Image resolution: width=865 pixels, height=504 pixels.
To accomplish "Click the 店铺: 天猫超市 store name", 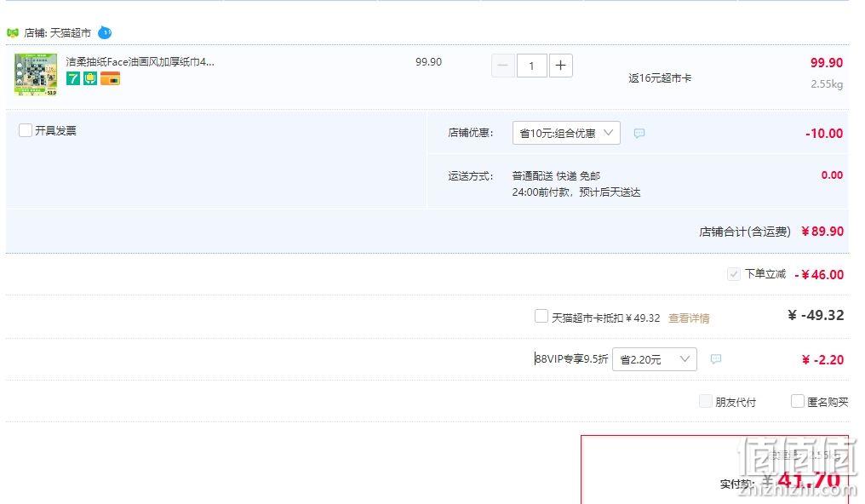I will click(x=57, y=33).
